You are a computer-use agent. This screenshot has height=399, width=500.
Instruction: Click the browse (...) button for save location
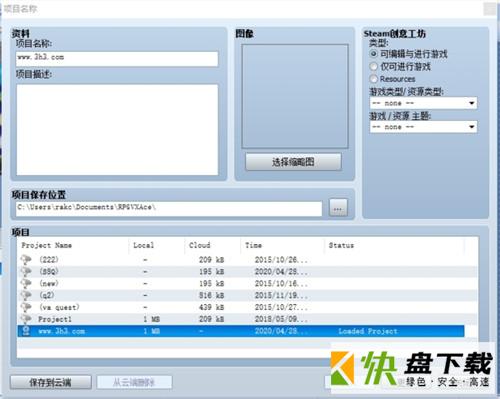[x=338, y=208]
